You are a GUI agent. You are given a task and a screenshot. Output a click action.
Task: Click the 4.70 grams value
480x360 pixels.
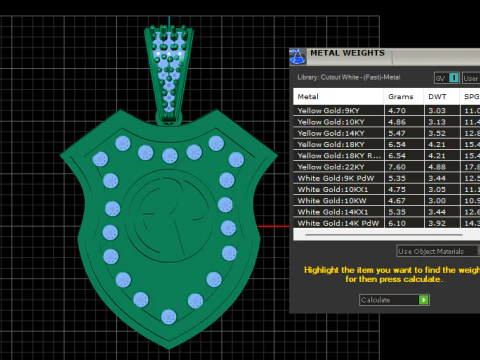tap(397, 111)
